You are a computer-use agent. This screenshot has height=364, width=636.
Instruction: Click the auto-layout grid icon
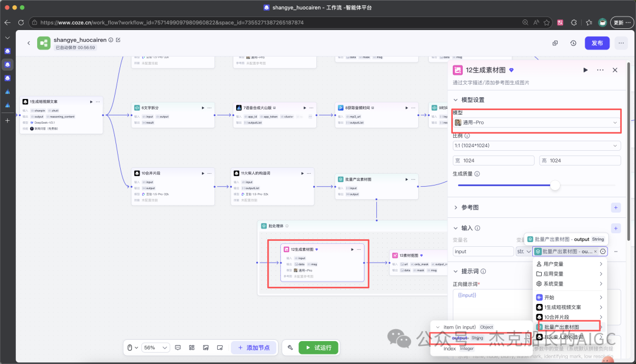coord(192,348)
